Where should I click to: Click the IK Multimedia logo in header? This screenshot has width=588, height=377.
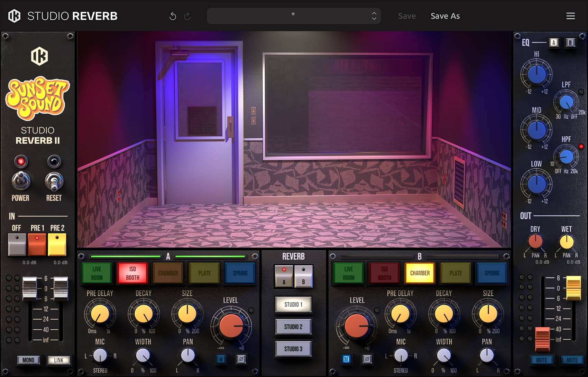14,16
